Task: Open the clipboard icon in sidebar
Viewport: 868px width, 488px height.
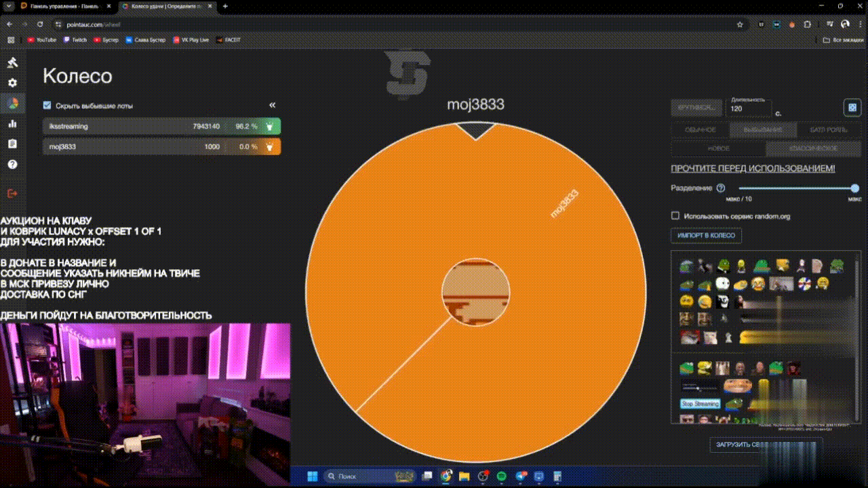Action: coord(12,144)
